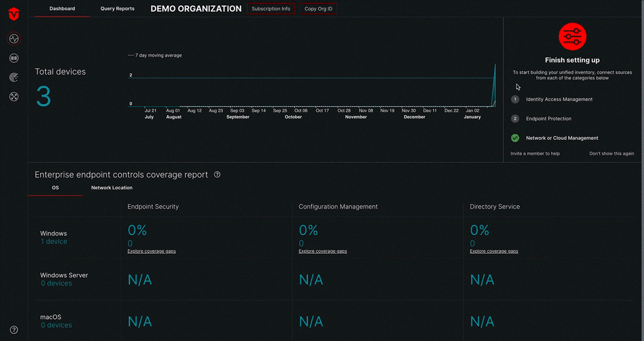Click Don't show this again
This screenshot has height=341, width=644.
612,154
